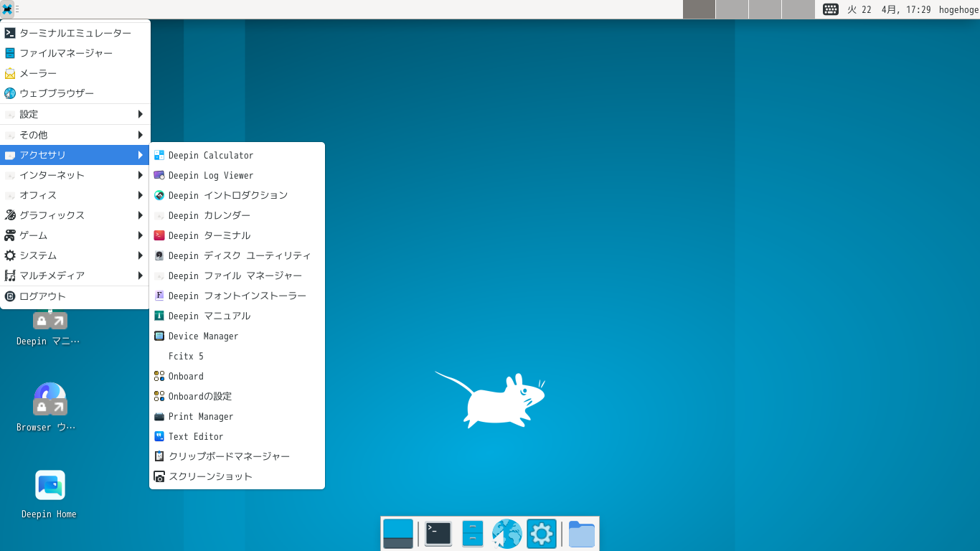Switch to workspace 1 in the pager

[699, 9]
